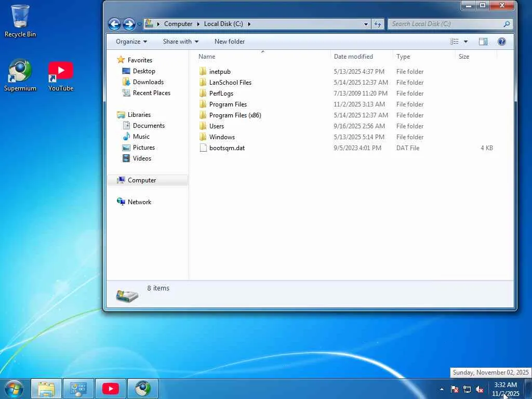Select the Recycle Bin desktop icon

pyautogui.click(x=20, y=21)
